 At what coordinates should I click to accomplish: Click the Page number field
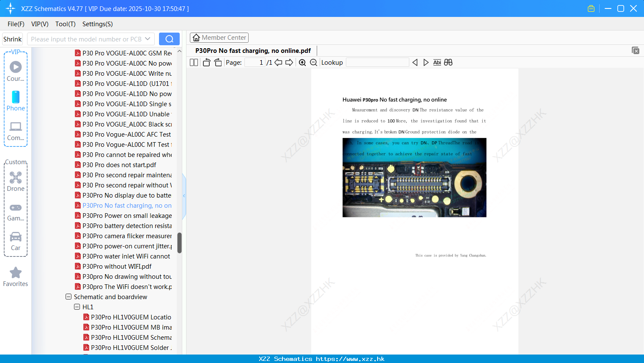click(255, 63)
